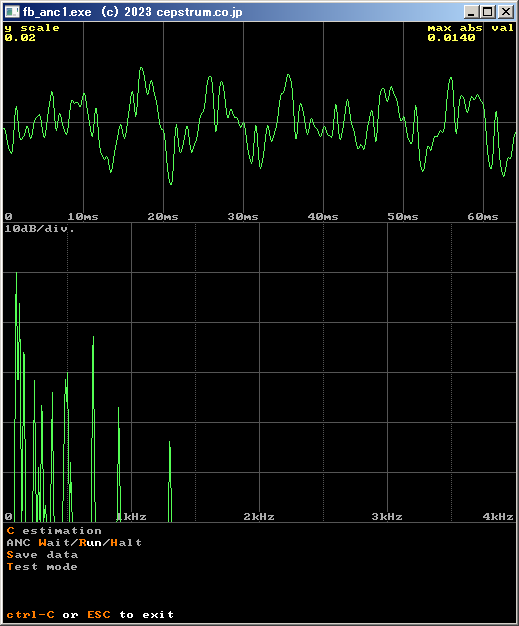This screenshot has width=519, height=626.
Task: Click the 3kHz frequency axis label
Action: (x=387, y=517)
